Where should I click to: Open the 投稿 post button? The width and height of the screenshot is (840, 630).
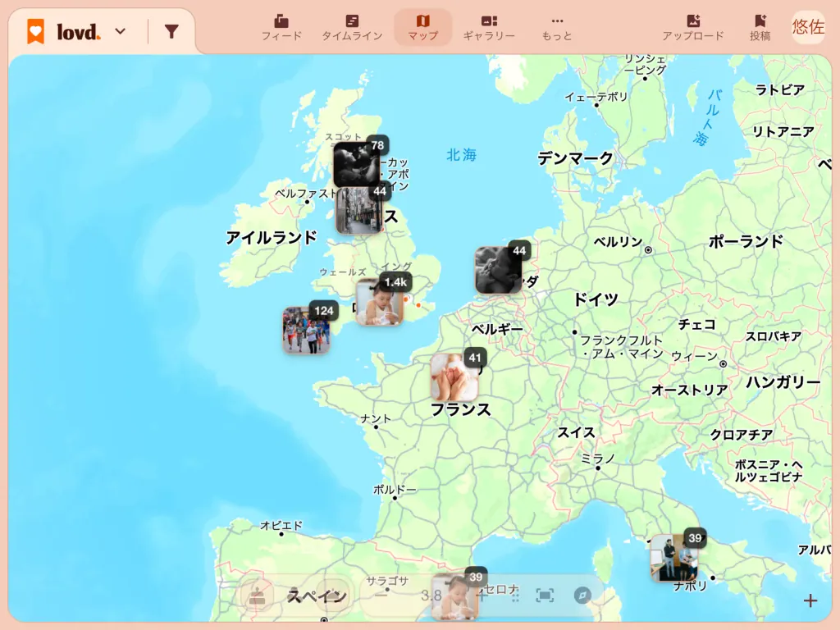click(x=760, y=28)
